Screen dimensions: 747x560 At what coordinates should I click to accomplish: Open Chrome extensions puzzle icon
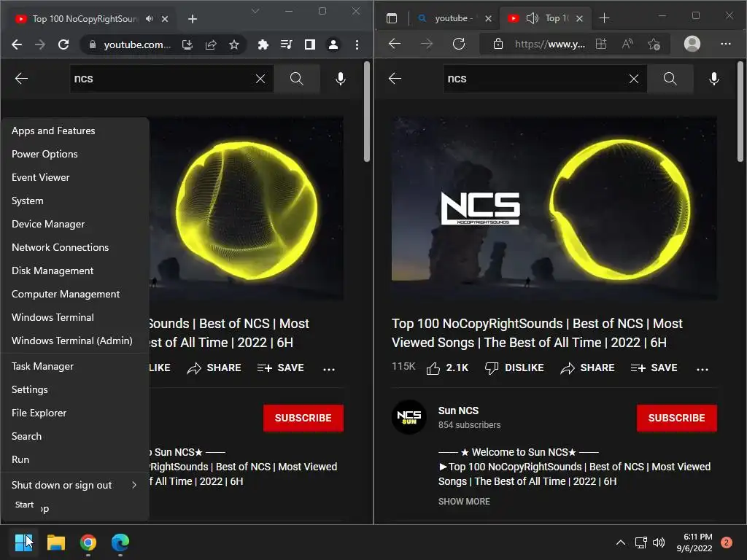coord(263,44)
